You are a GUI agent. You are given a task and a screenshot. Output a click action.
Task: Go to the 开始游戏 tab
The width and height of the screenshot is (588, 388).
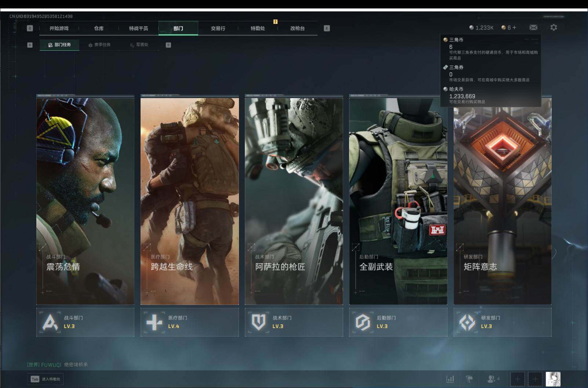point(59,28)
